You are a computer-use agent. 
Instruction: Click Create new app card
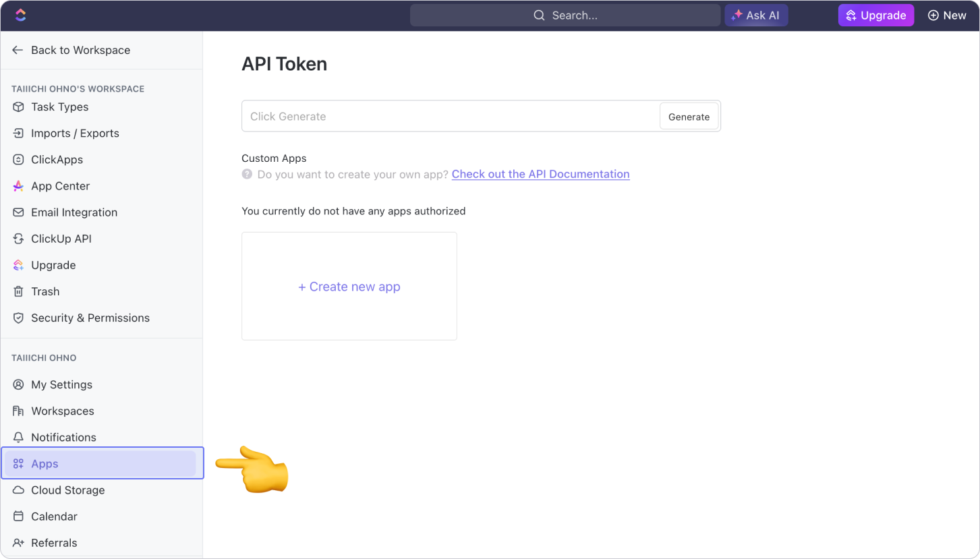click(349, 287)
